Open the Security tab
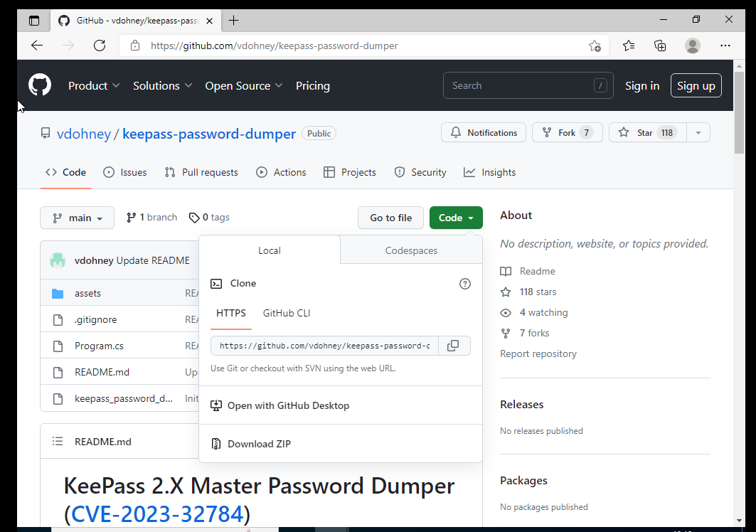 click(420, 172)
